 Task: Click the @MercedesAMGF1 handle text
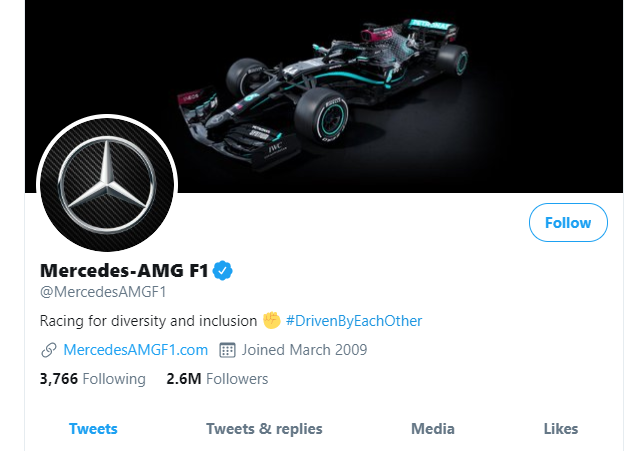tap(102, 292)
